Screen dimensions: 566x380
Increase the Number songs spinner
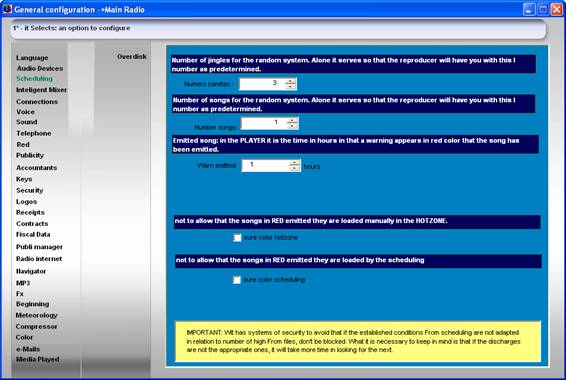(x=293, y=121)
